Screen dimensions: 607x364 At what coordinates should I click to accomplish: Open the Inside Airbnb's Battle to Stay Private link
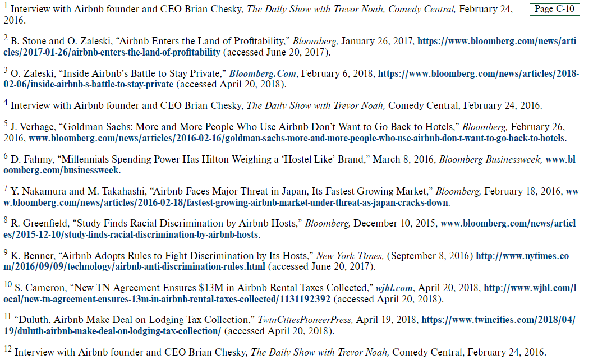[x=89, y=84]
